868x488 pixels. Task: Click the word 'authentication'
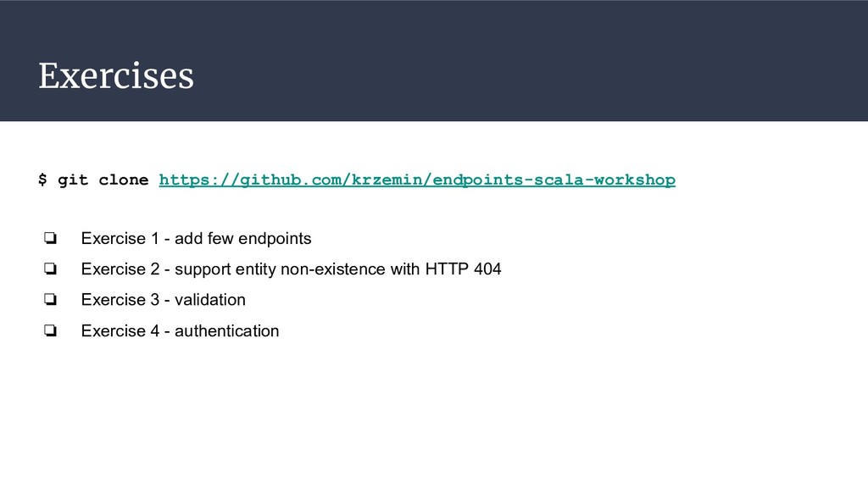click(x=229, y=331)
